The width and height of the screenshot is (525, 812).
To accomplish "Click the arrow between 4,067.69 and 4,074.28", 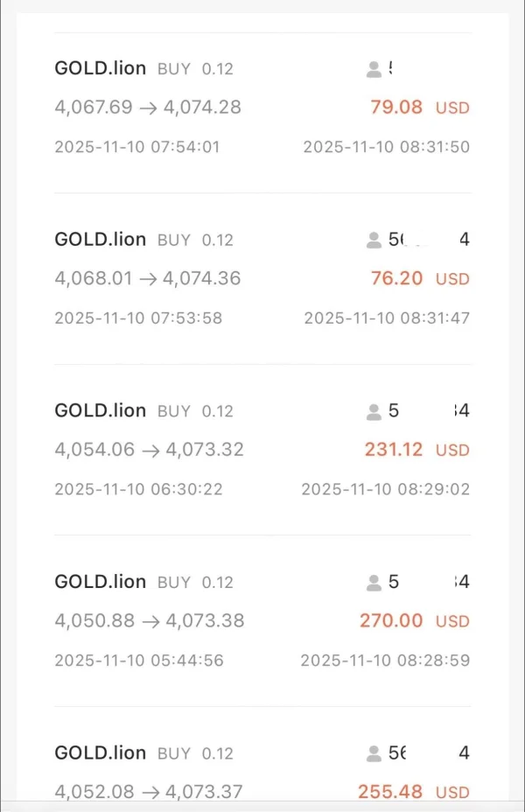I will (x=148, y=108).
